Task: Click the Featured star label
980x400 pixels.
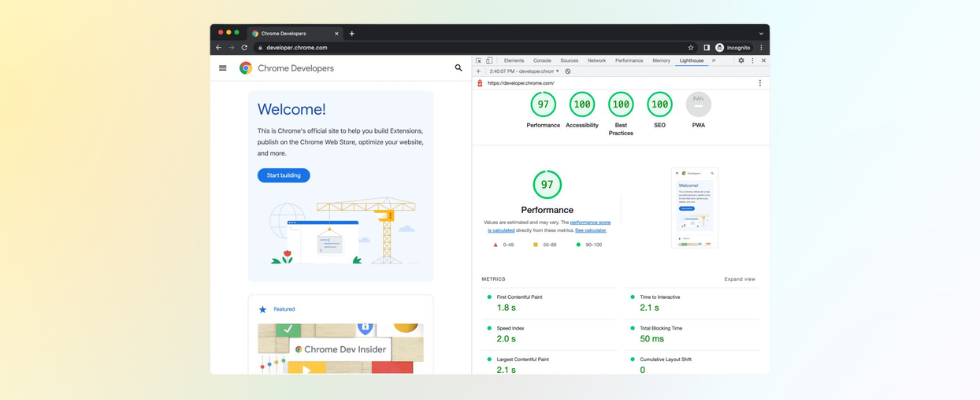Action: (x=277, y=309)
